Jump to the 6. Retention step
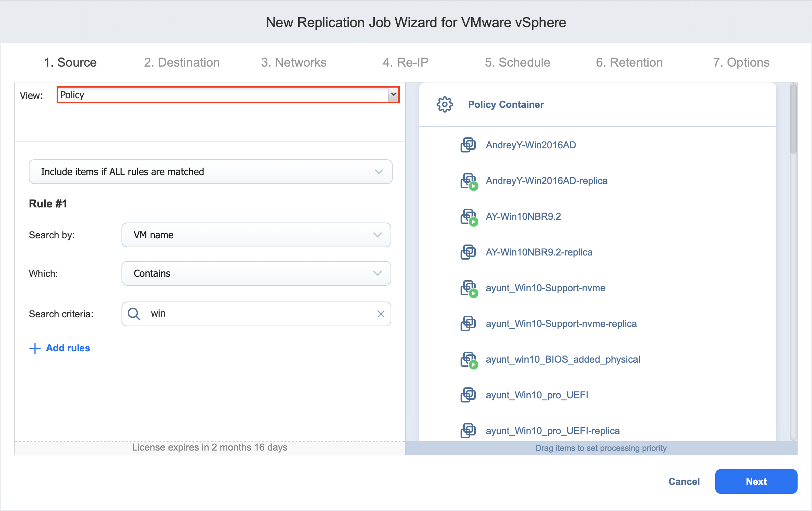Image resolution: width=812 pixels, height=511 pixels. point(629,63)
